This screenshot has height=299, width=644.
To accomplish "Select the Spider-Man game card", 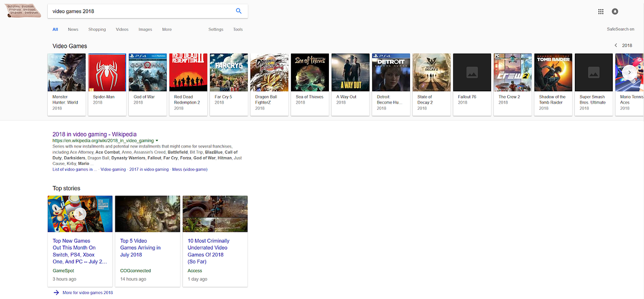I will 107,84.
